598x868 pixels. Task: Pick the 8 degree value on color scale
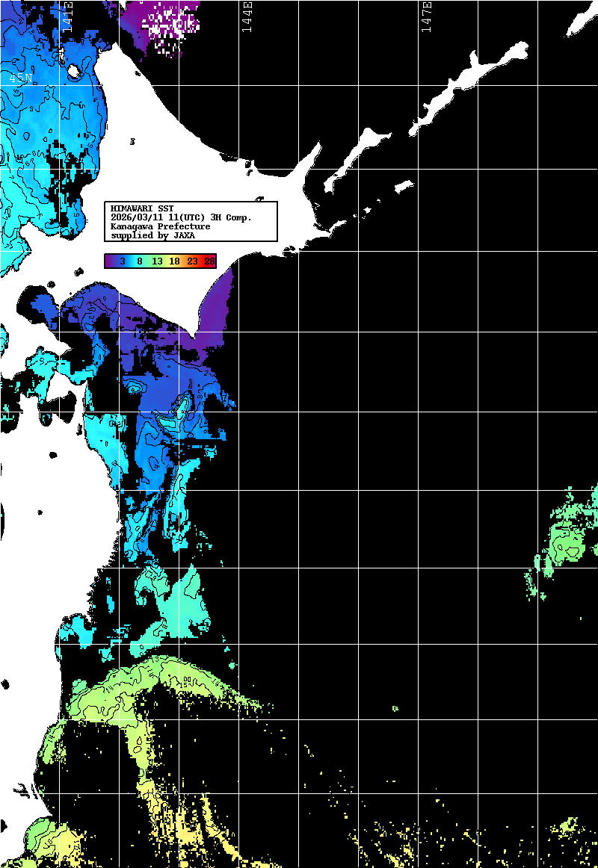coord(140,261)
